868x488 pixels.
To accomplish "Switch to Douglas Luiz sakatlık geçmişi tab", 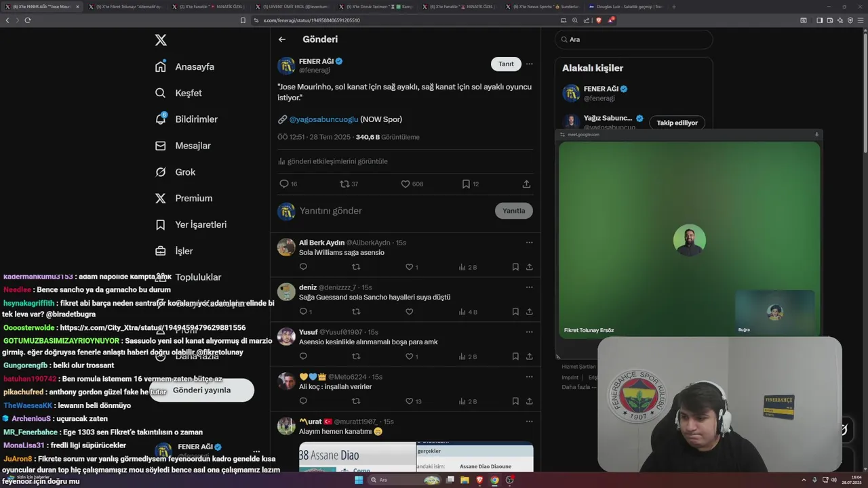I will pyautogui.click(x=625, y=7).
